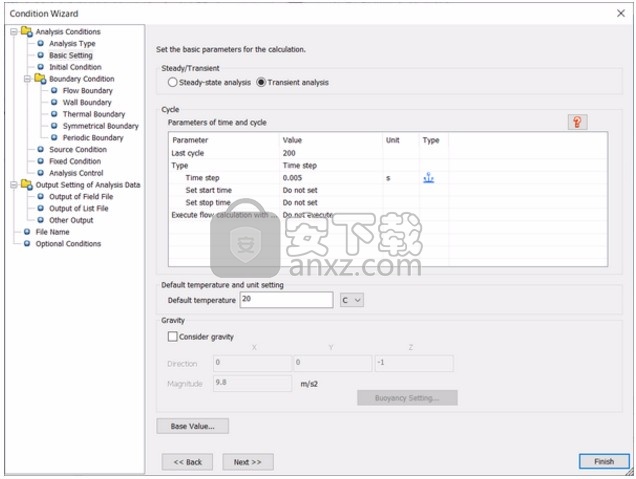This screenshot has height=479, width=636.
Task: Click the bullet icon beside File Name
Action: [x=27, y=231]
